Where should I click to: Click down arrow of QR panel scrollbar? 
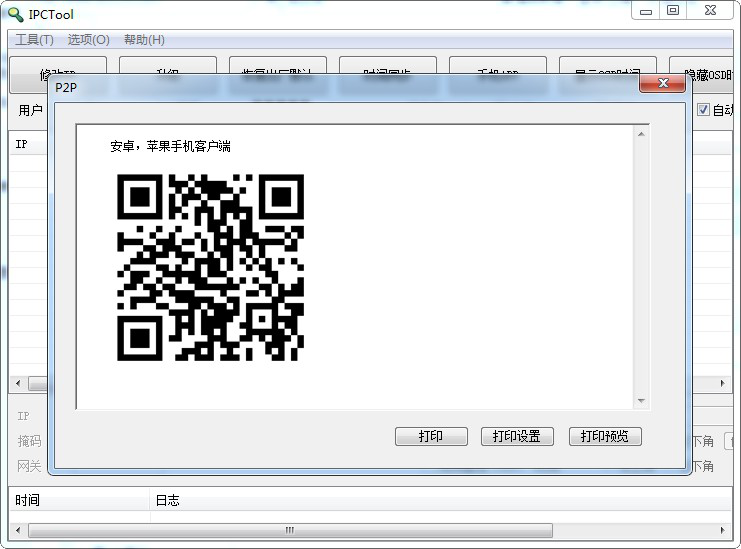pyautogui.click(x=641, y=401)
